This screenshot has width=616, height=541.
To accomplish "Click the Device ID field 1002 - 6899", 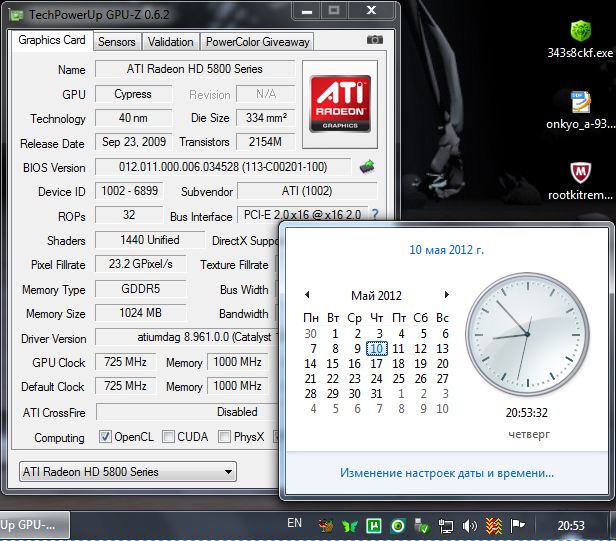I will (129, 191).
